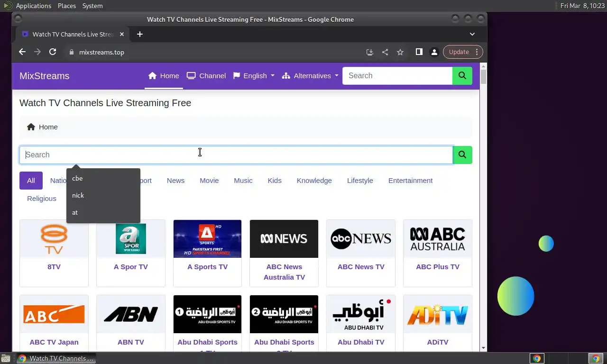Click the Watch TV Channels taskbar entry
The image size is (607, 364).
56,358
